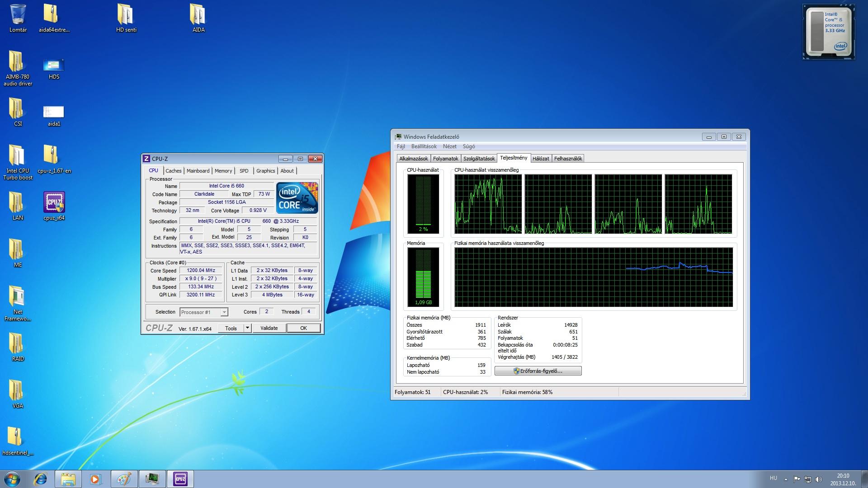Show hidden system tray icons
The image size is (868, 488).
click(786, 479)
